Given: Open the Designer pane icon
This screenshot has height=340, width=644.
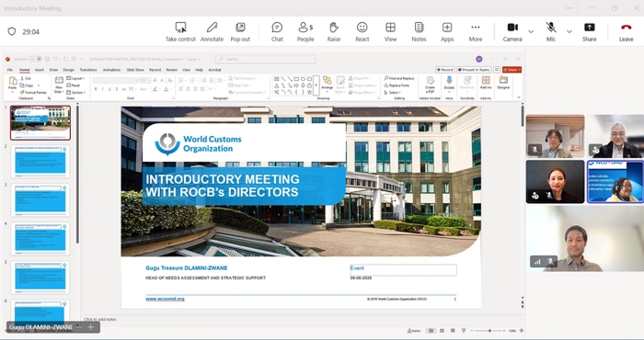Looking at the screenshot, I should 503,80.
